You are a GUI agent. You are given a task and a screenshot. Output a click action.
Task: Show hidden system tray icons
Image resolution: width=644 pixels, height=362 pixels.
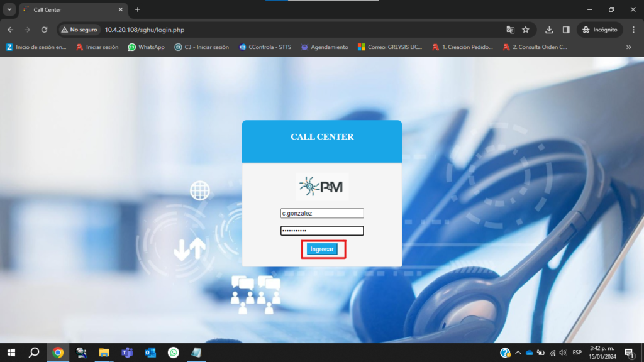point(518,353)
